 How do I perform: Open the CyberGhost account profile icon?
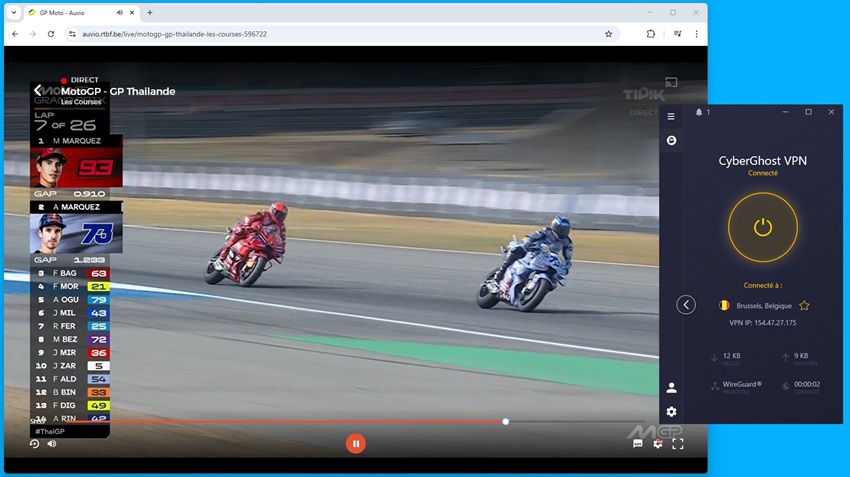tap(671, 388)
